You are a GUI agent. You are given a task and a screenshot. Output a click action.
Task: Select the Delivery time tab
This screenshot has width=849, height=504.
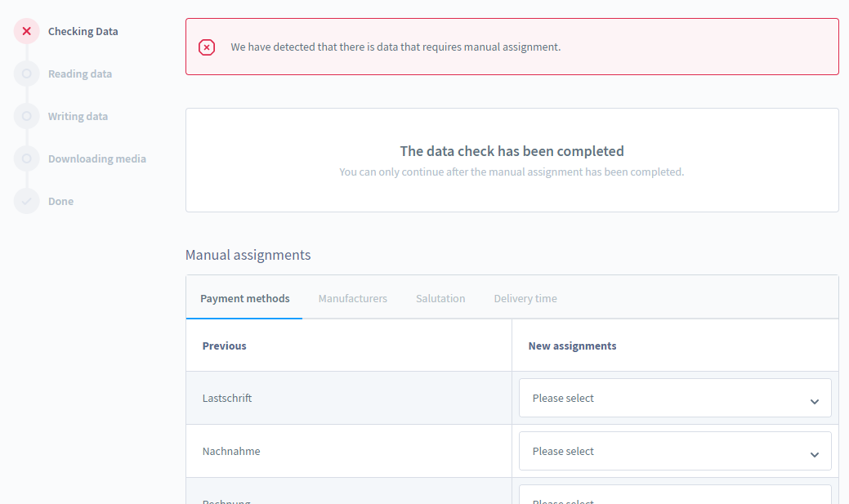[x=525, y=299]
